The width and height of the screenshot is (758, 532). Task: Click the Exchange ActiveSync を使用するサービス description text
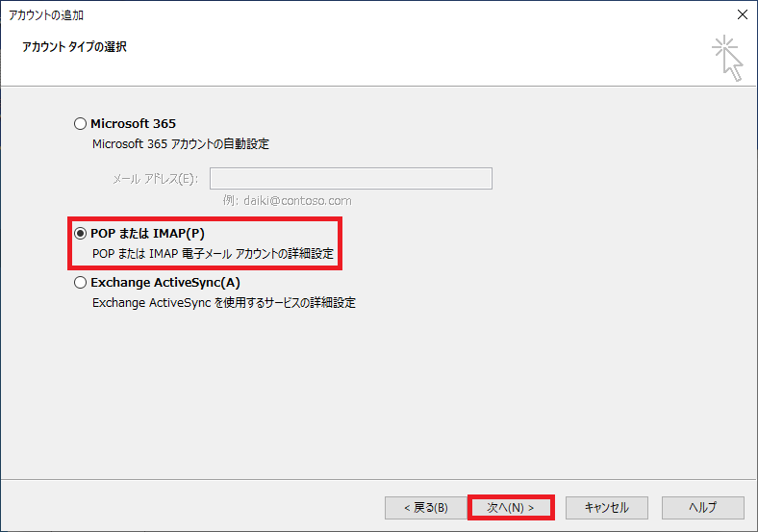[x=224, y=303]
